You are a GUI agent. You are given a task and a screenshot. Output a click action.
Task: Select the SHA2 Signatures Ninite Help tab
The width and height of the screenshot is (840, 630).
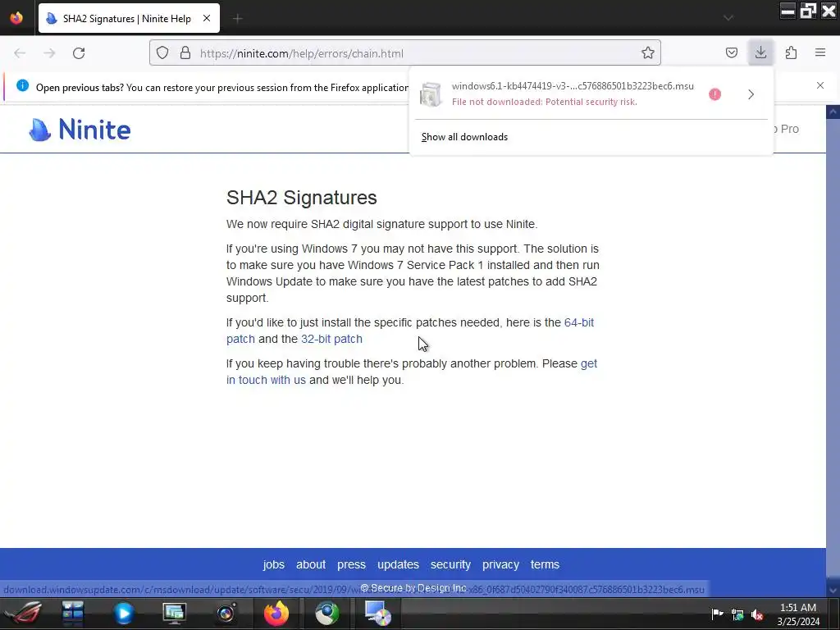point(126,18)
